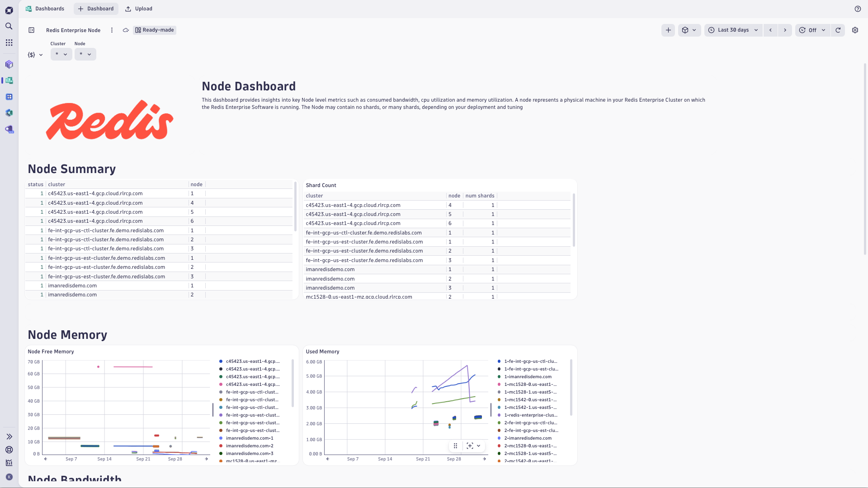Screen dimensions: 868x488
Task: Toggle the imanredisdemo.com•1 series in Node Free Memory legend
Action: (x=250, y=438)
